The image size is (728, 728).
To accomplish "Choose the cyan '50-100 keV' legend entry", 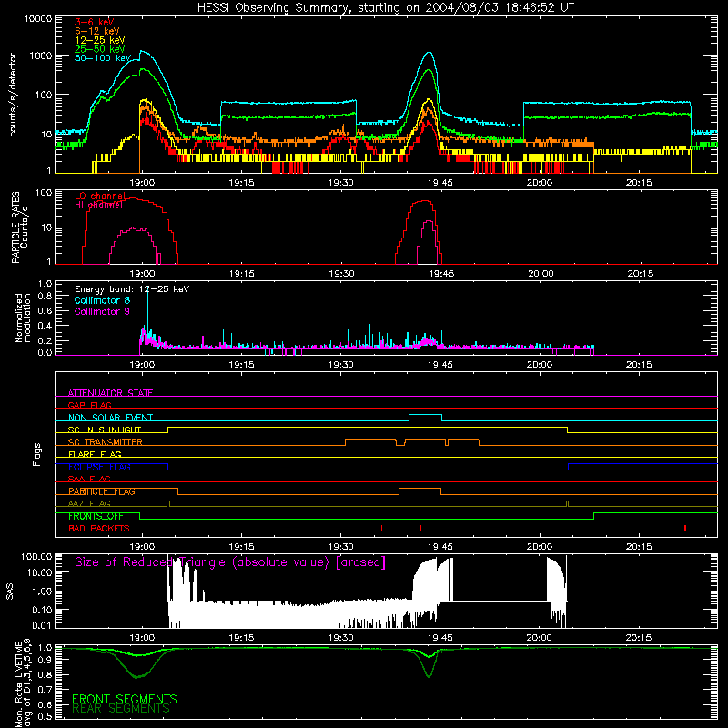I will 103,58.
